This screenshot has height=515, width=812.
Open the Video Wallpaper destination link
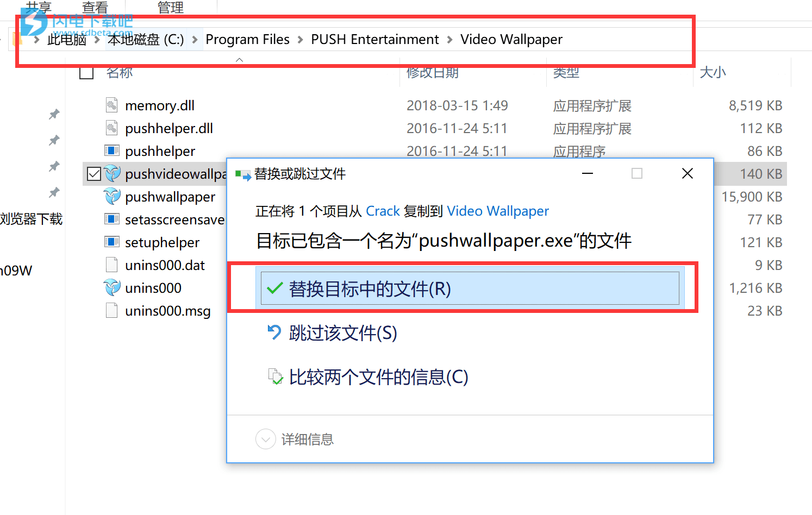(x=498, y=211)
